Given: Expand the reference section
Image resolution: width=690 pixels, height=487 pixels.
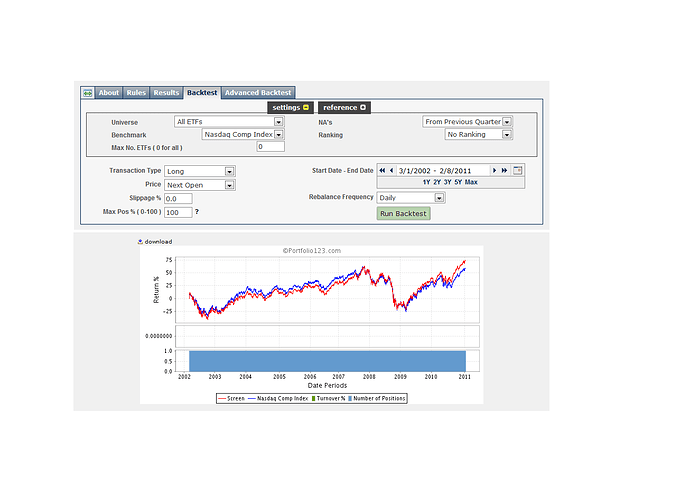Looking at the screenshot, I should point(344,107).
